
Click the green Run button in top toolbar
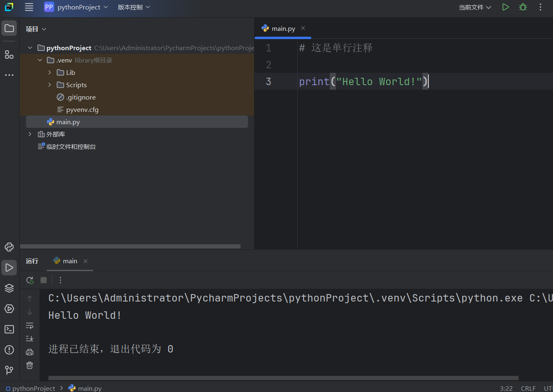point(505,7)
